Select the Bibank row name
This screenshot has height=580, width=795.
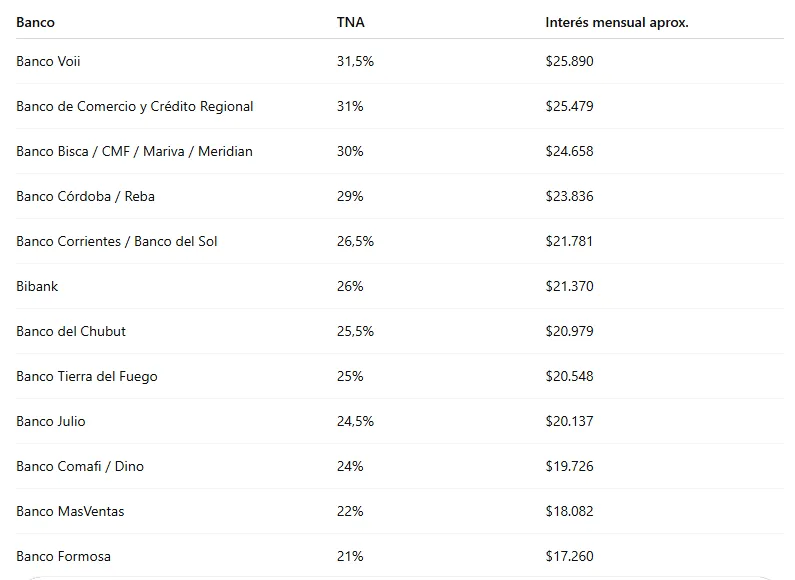click(x=37, y=286)
